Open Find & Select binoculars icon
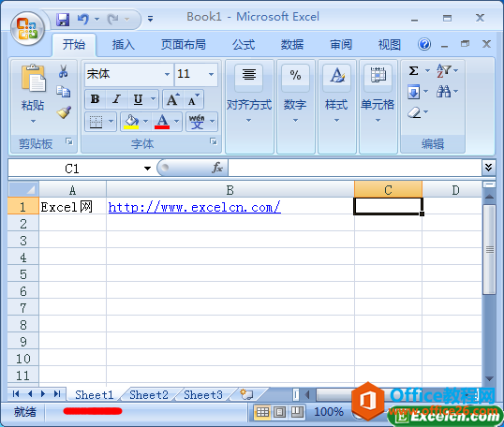The width and height of the screenshot is (504, 427). 443,92
